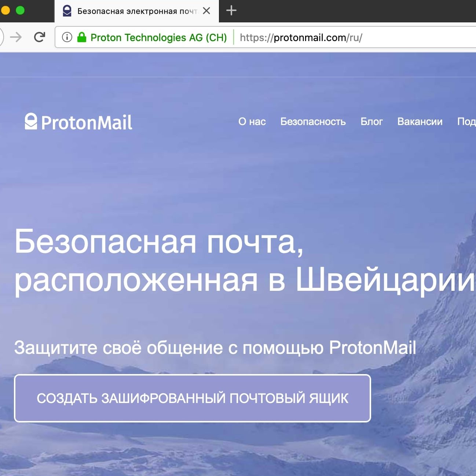Maximize the window with the green button
This screenshot has width=476, height=476.
[20, 10]
